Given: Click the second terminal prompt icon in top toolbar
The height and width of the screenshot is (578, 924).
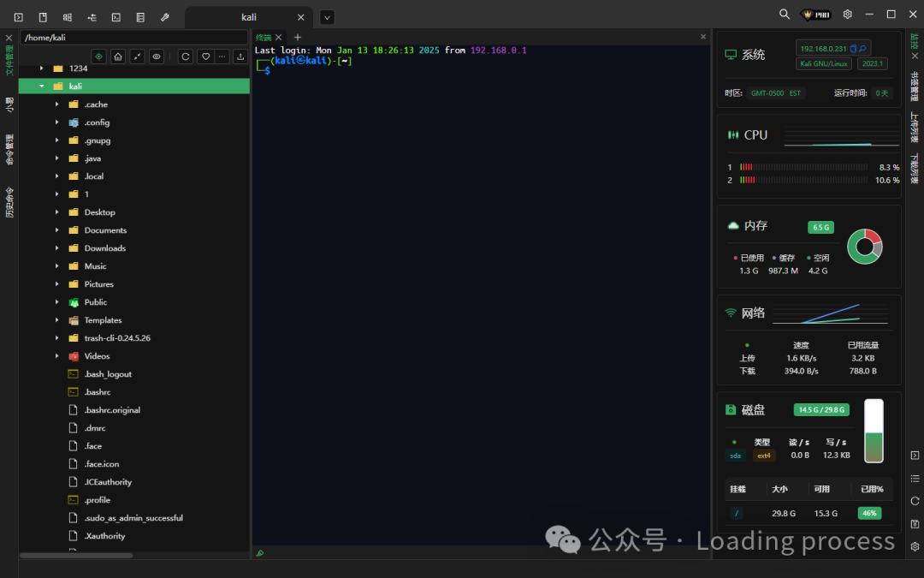Looking at the screenshot, I should (116, 17).
